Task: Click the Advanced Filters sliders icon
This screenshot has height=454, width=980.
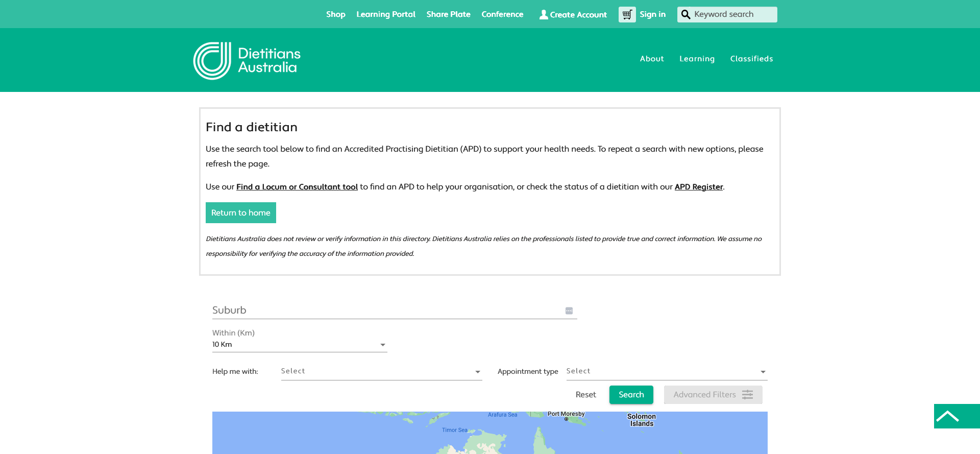Action: tap(747, 395)
